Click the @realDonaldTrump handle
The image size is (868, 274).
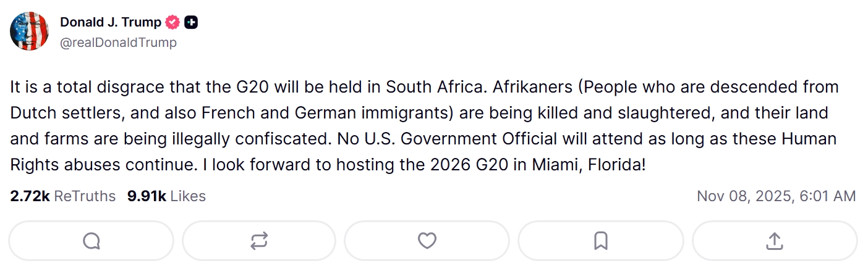pyautogui.click(x=118, y=42)
